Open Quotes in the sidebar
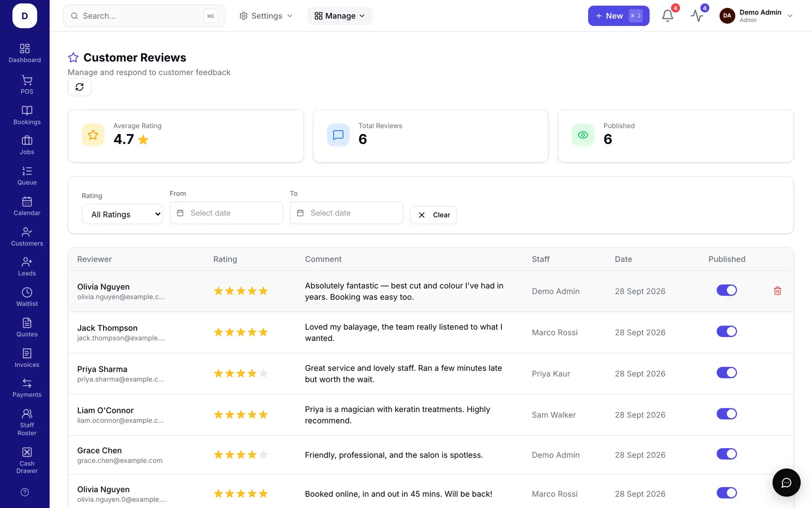 pyautogui.click(x=27, y=328)
